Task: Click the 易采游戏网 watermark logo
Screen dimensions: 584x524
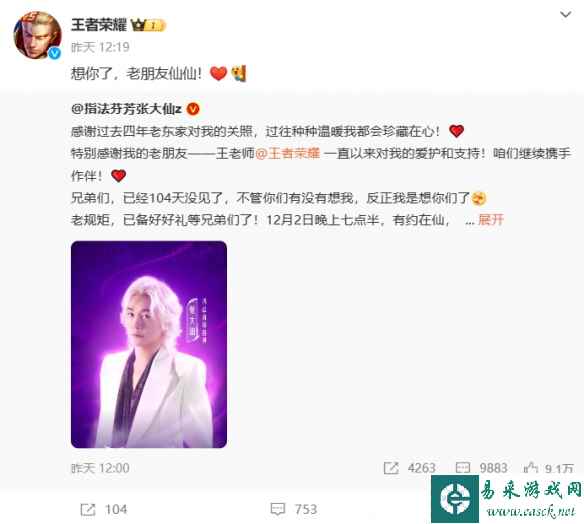Action: pos(507,499)
